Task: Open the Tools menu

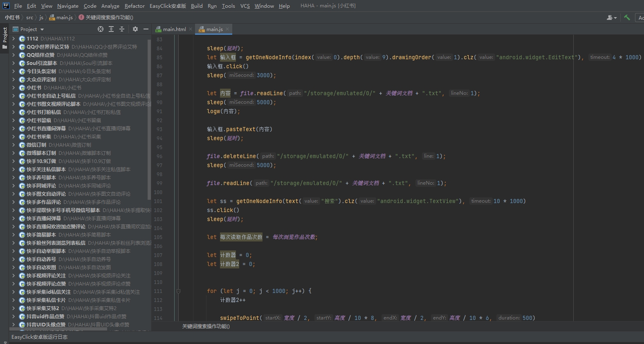Action: click(229, 6)
